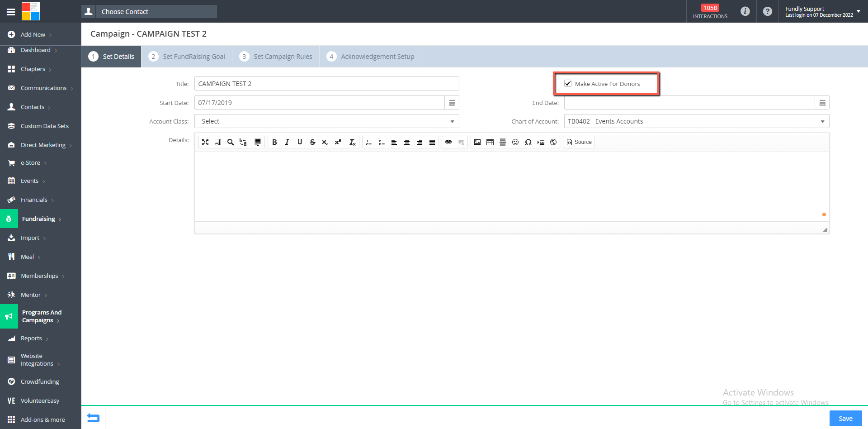Screen dimensions: 868x429
Task: Center align text
Action: pos(407,142)
